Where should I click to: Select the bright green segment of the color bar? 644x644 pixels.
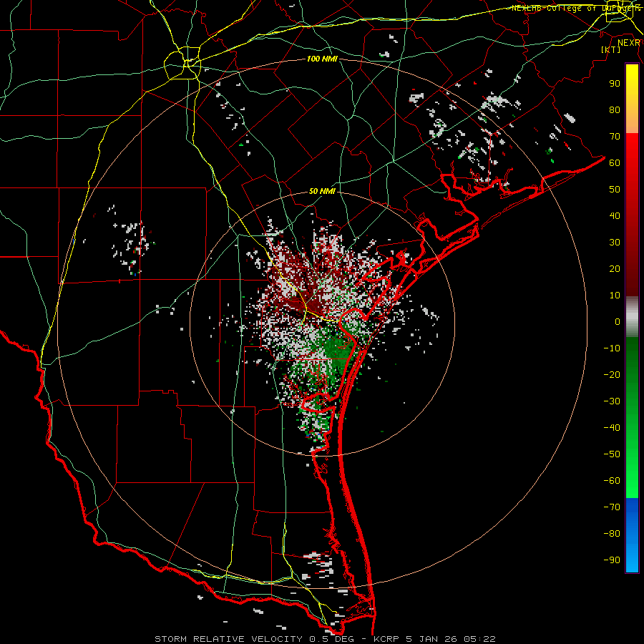[x=632, y=418]
